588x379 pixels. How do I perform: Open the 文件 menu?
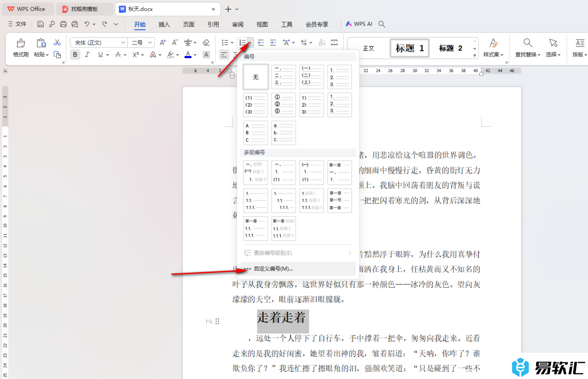pos(17,24)
